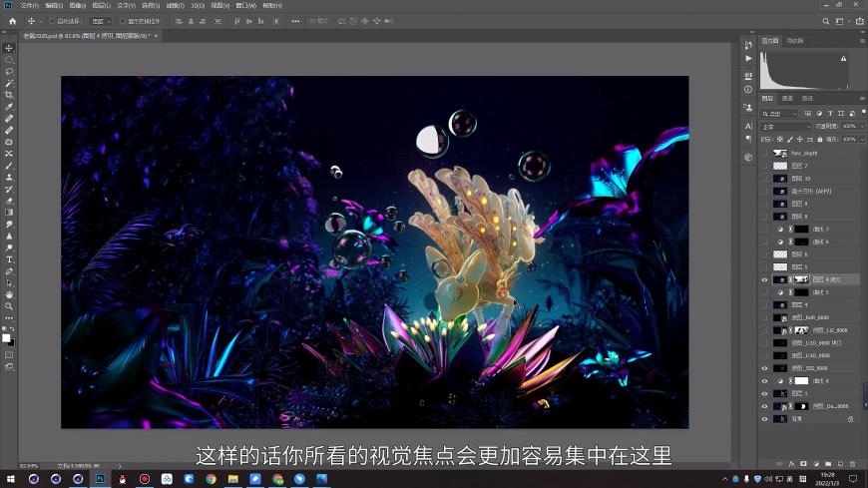
Task: Select the Horizontal Type tool
Action: click(x=9, y=259)
